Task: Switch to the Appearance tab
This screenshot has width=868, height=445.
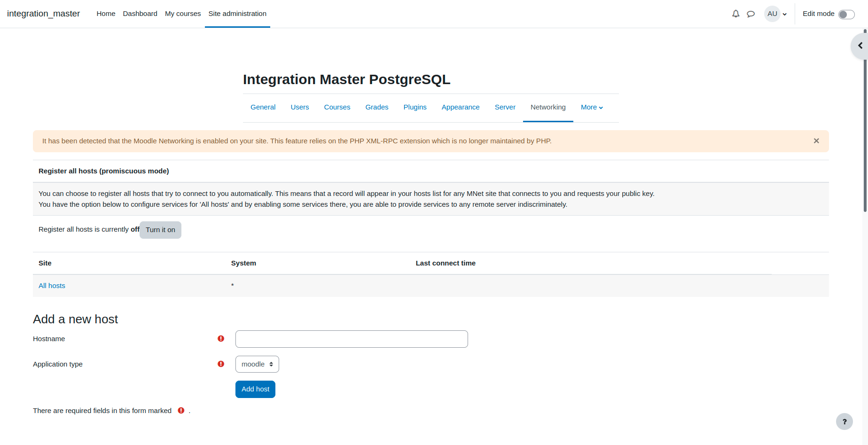Action: [x=461, y=107]
